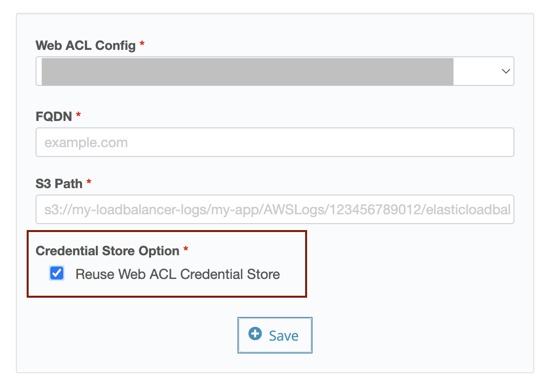Click the red asterisk beside FQDN
Screen dimensions: 551x392
point(79,115)
